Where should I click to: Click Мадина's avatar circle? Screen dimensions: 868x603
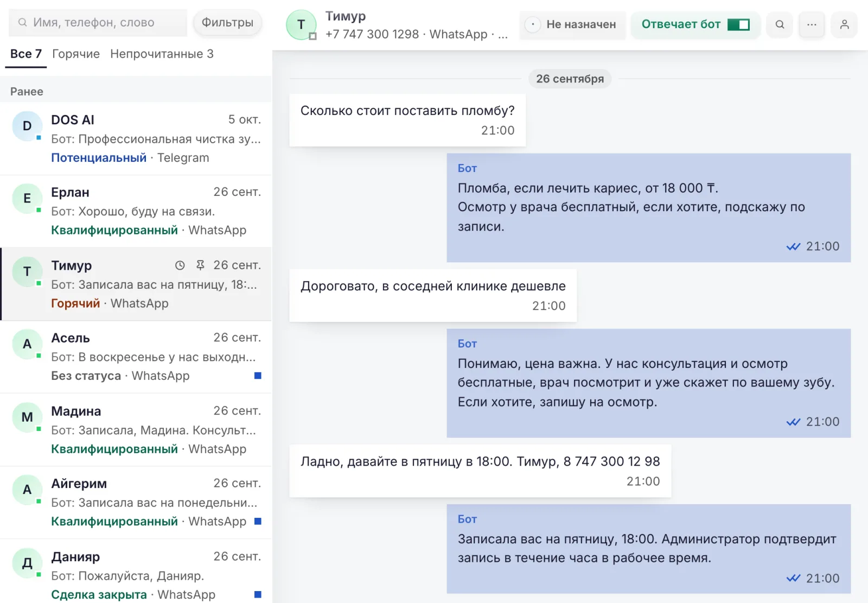click(x=27, y=417)
